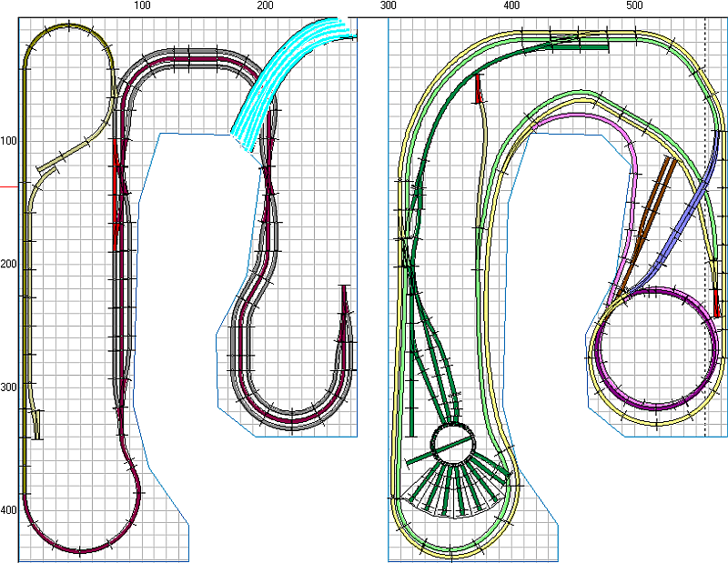Click the turntable circle in the green yard
This screenshot has width=728, height=563.
coord(452,442)
